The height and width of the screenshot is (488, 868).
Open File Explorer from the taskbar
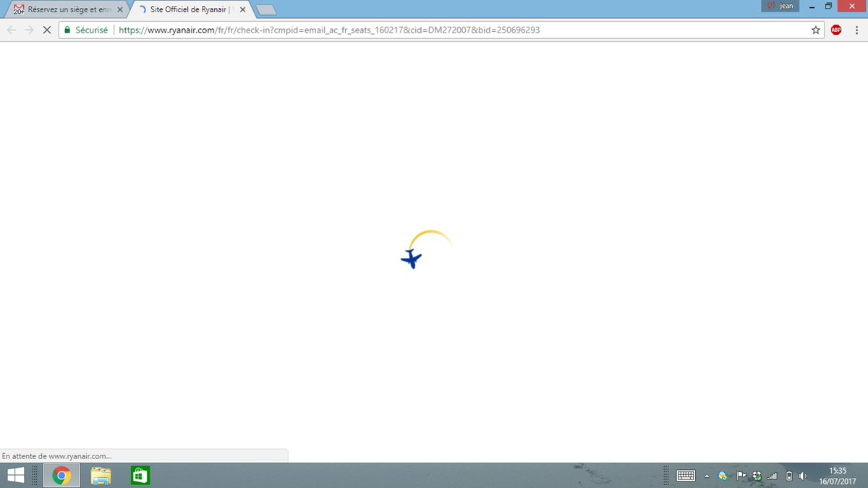(x=101, y=476)
